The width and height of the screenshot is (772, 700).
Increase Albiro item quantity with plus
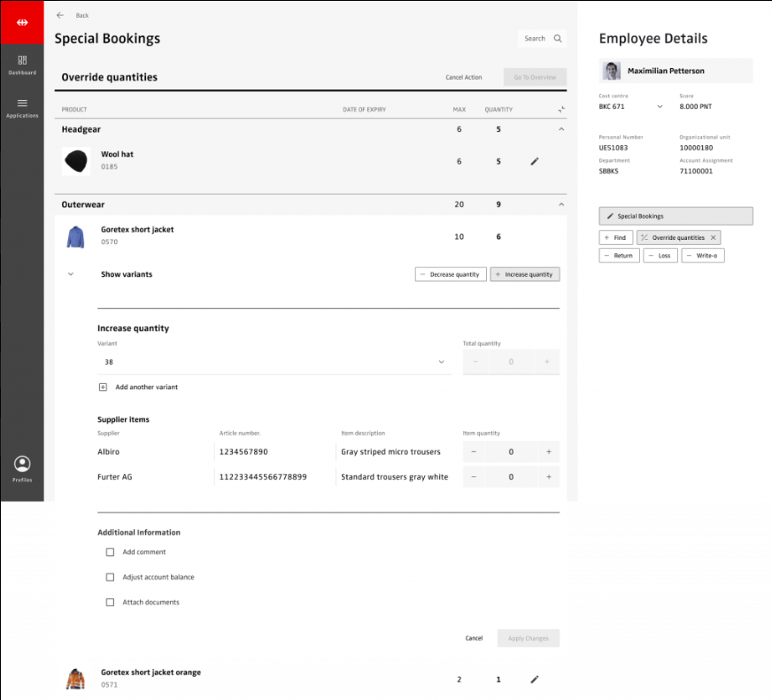548,452
